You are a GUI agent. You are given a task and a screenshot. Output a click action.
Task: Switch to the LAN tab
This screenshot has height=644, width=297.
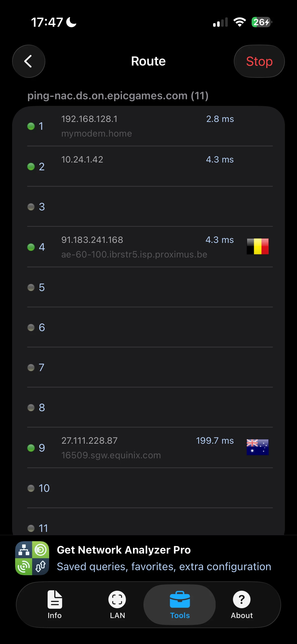(117, 605)
